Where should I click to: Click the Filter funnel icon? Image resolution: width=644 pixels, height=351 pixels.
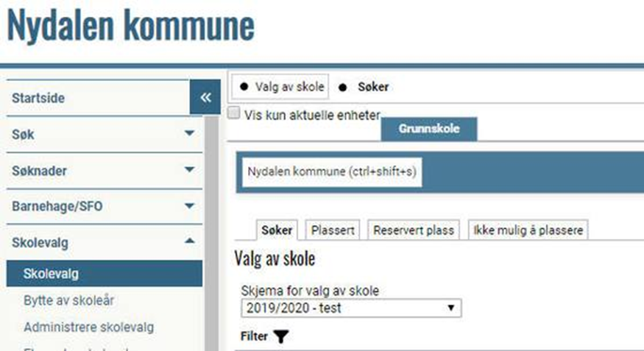point(281,336)
